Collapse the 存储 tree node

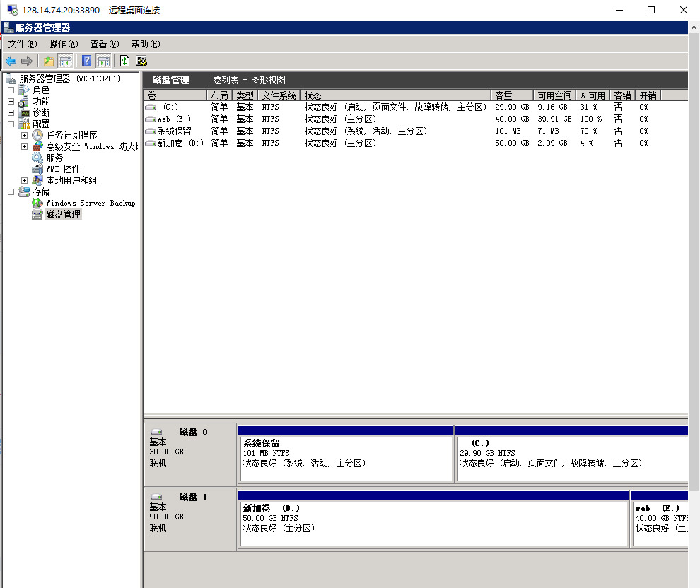(11, 192)
